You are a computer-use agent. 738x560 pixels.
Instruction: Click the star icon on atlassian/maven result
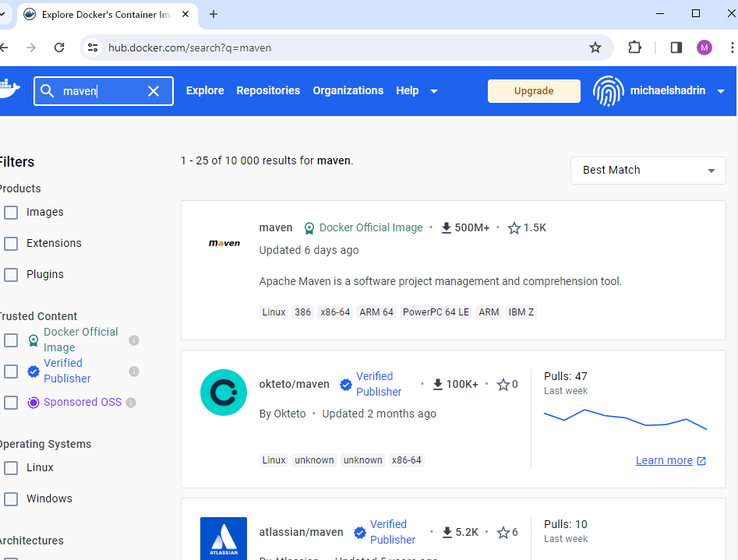pyautogui.click(x=503, y=533)
